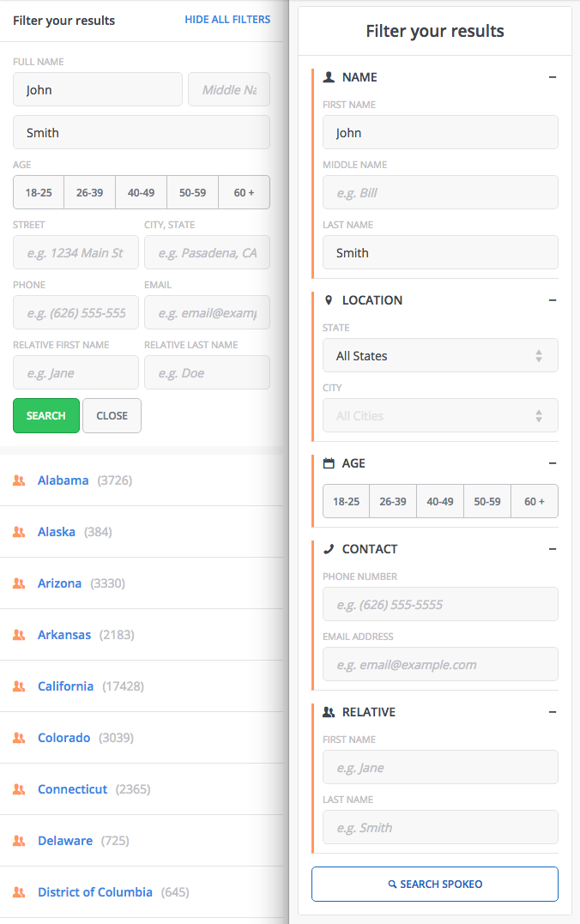This screenshot has width=580, height=924.
Task: Click the people icon beside Alaska
Action: (x=19, y=532)
